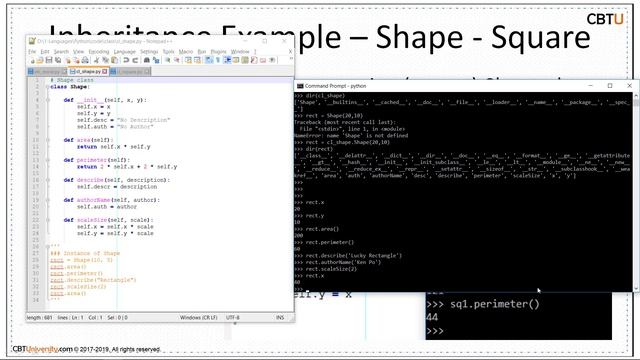Click the Zoom In toolbar icon
This screenshot has width=640, height=360.
point(167,60)
